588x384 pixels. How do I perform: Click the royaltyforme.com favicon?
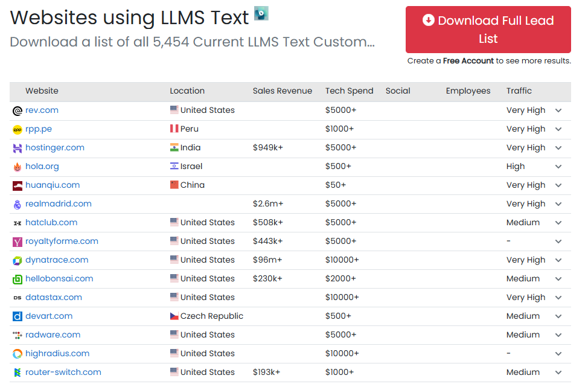tap(18, 242)
